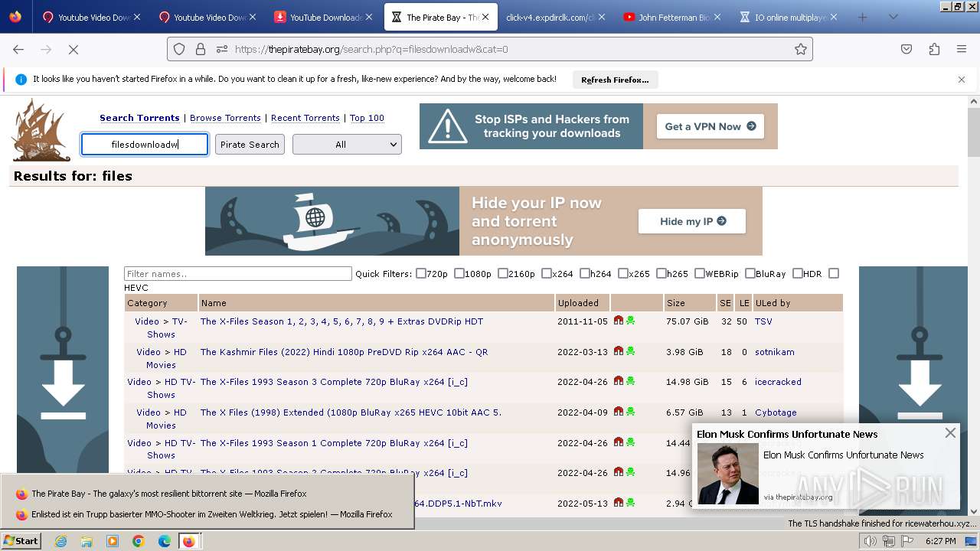Switch to the IO online multiplayer tab
980x551 pixels.
(787, 17)
